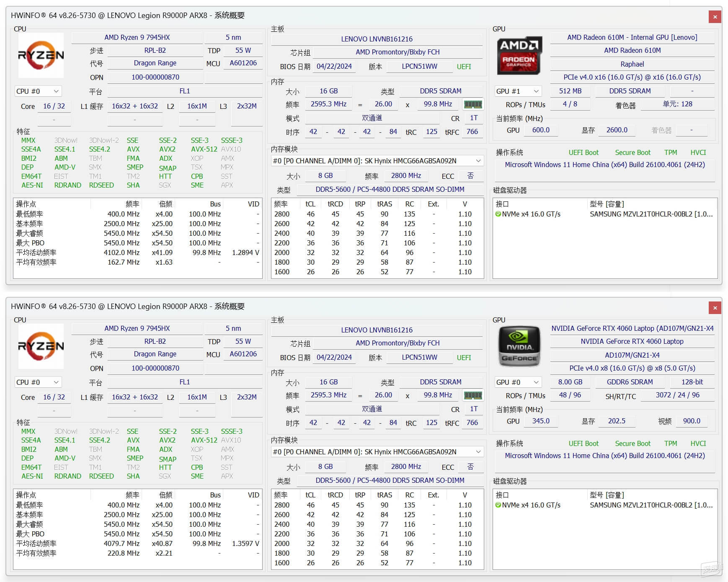Viewport: 728px width, 582px height.
Task: Click the 'AD107M/GN21-X4' codename field
Action: pos(632,355)
